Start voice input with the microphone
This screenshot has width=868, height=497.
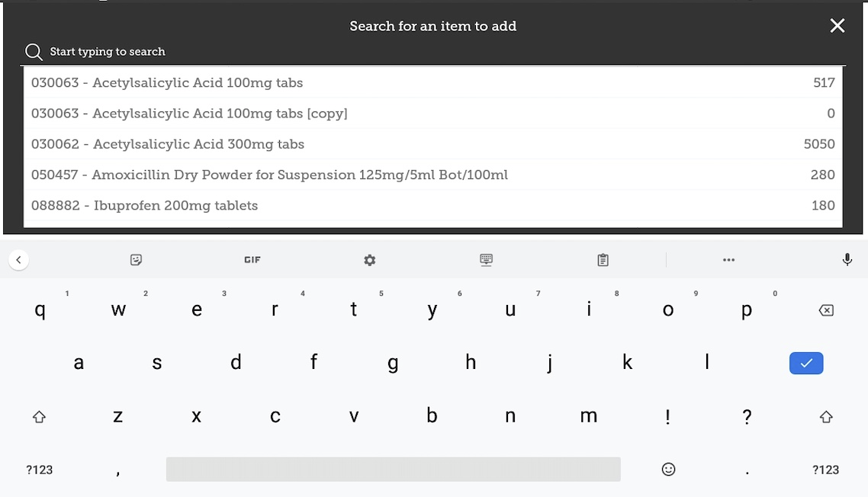847,260
